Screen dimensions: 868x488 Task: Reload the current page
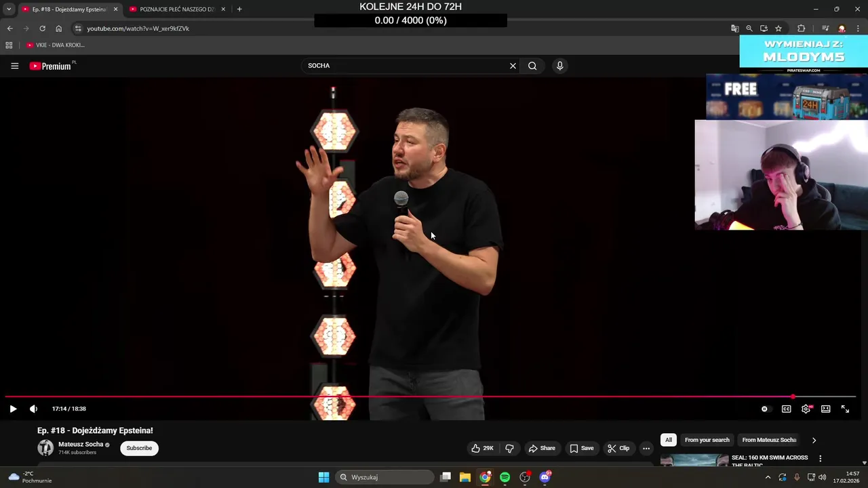tap(42, 28)
